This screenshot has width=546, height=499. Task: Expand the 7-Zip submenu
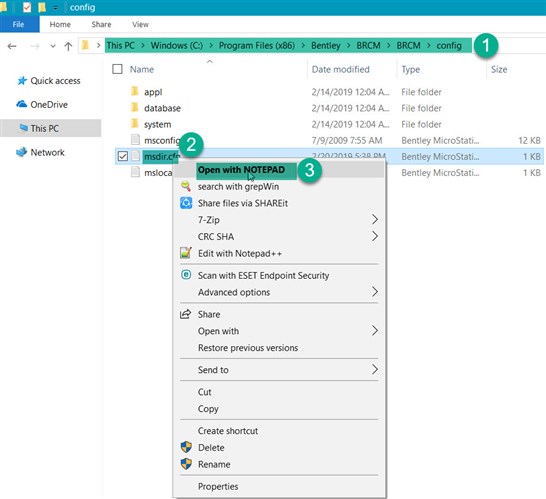point(279,220)
